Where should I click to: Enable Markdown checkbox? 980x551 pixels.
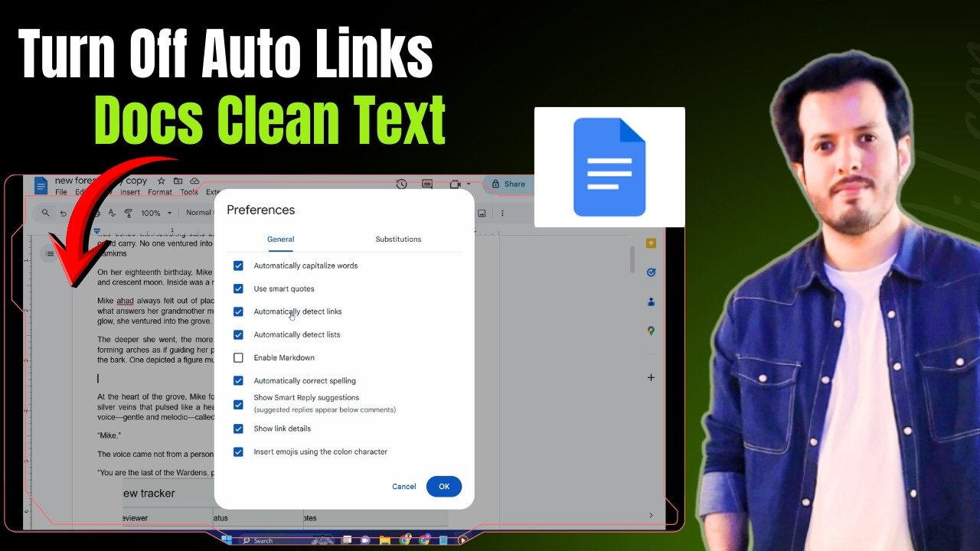click(x=238, y=357)
